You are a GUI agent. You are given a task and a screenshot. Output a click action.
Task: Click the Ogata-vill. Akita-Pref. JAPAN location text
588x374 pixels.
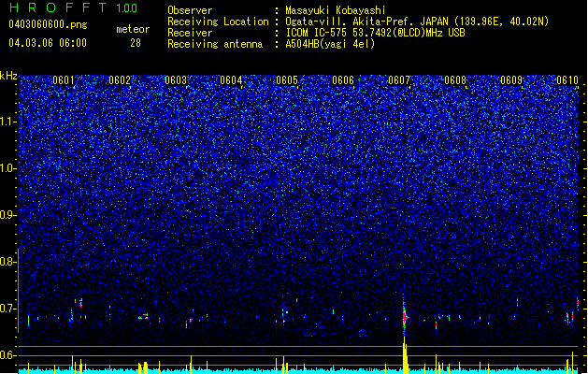coord(417,22)
